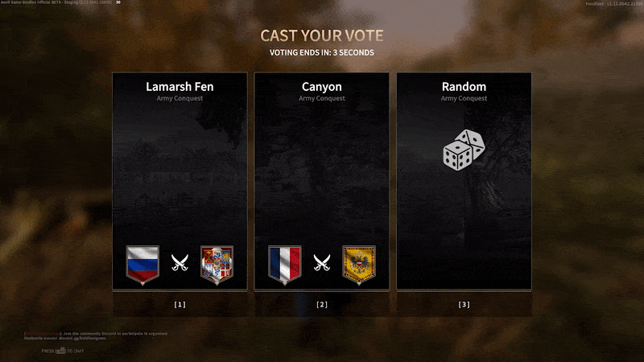Select the Random map title

(464, 87)
